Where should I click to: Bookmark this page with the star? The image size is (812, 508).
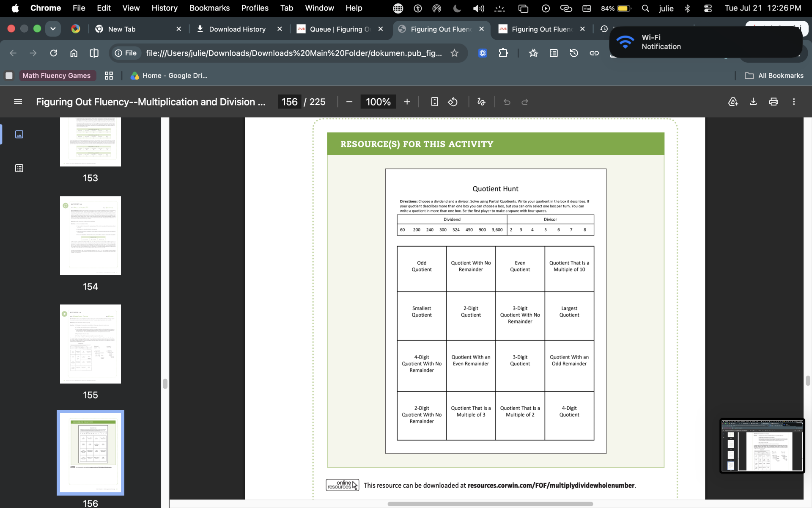point(455,53)
